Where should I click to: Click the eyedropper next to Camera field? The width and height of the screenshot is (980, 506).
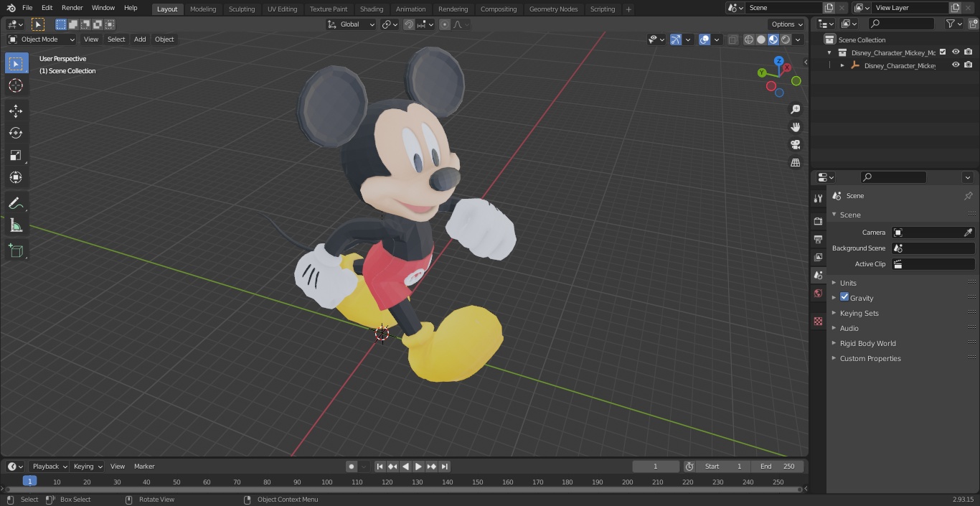(968, 233)
